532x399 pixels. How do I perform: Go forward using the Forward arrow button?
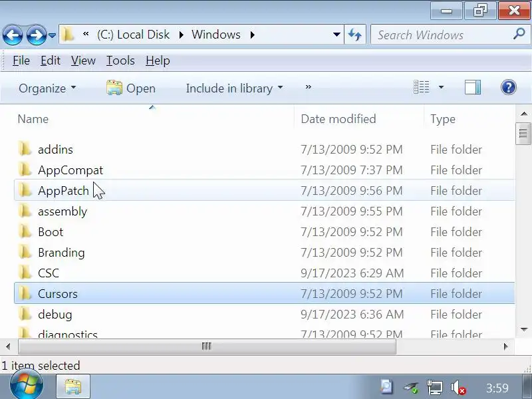[36, 35]
